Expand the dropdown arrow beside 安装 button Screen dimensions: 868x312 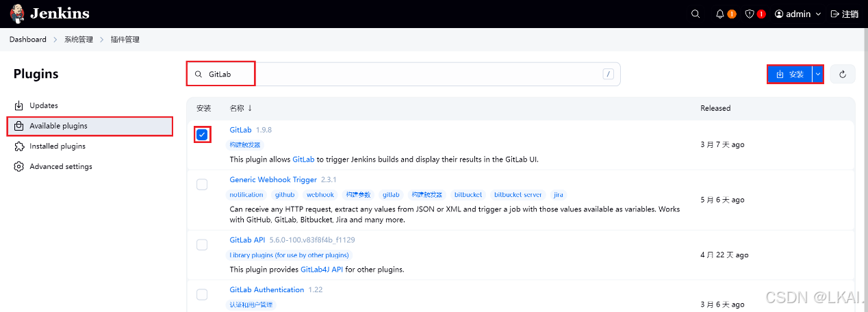[x=817, y=74]
